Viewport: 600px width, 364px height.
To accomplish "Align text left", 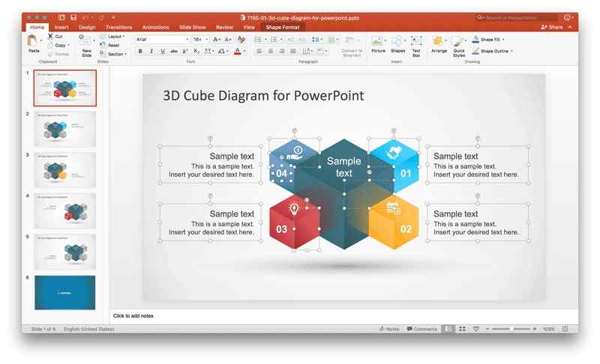I will pos(259,51).
